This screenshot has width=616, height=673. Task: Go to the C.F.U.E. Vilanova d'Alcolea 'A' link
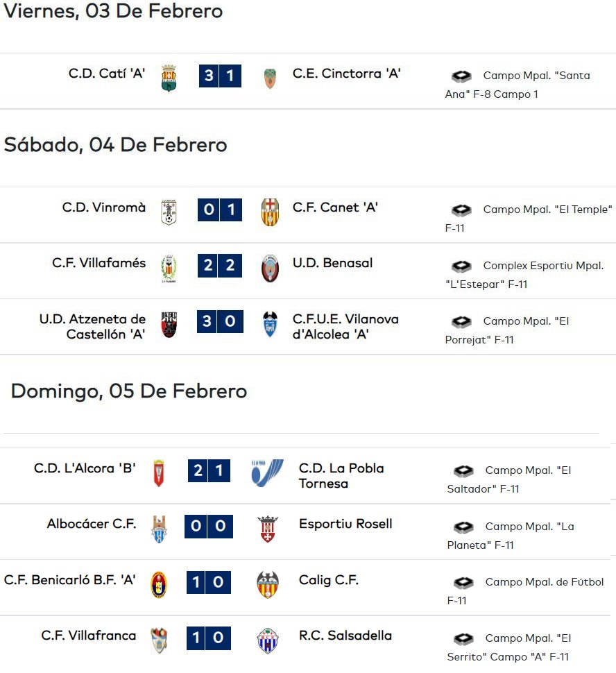tap(345, 327)
